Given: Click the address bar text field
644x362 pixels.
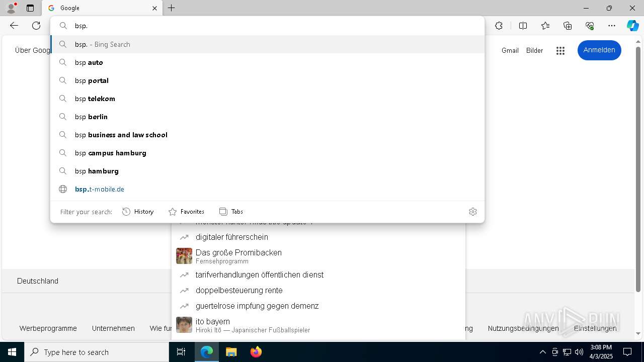Looking at the screenshot, I should point(267,26).
